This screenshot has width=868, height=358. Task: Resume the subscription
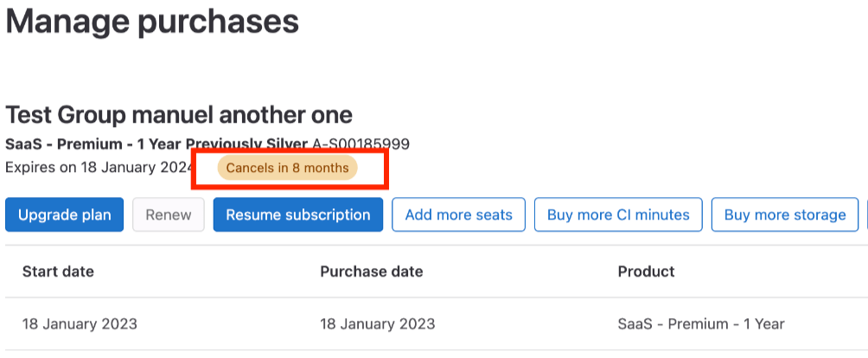coord(298,215)
